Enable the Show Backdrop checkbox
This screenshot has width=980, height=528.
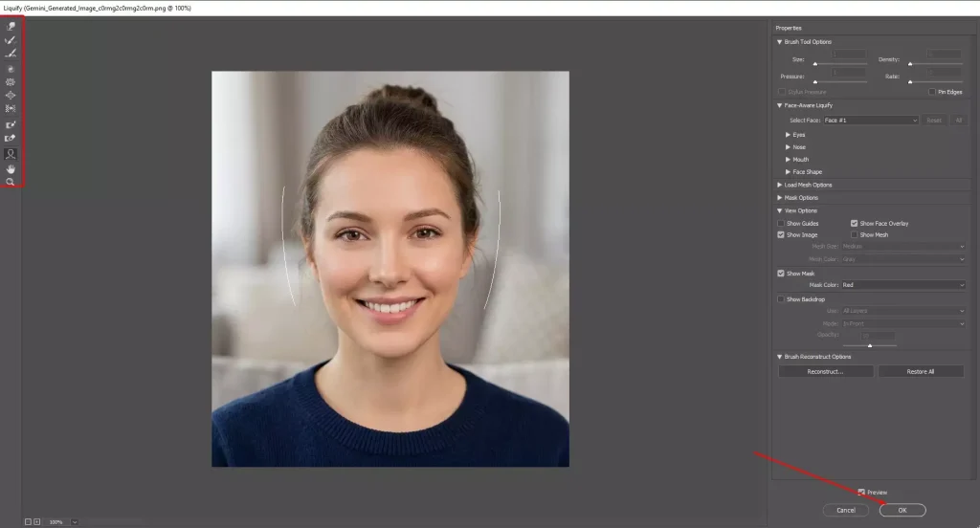pyautogui.click(x=781, y=299)
